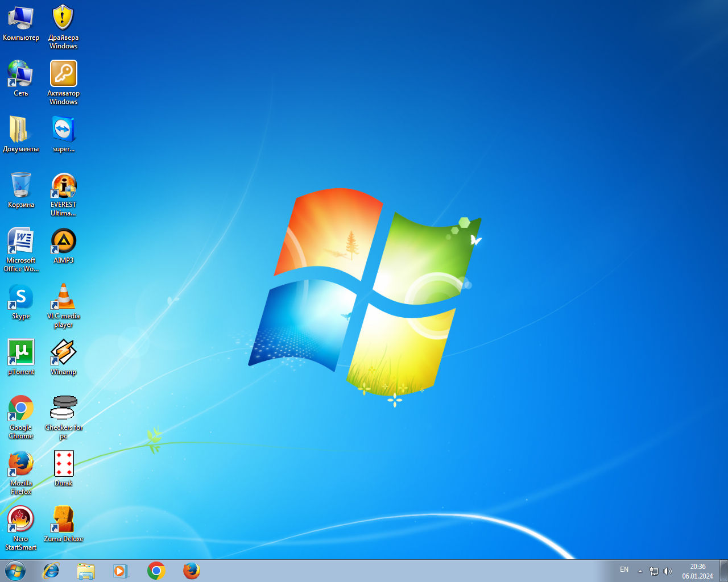
Task: Open the Windows Start menu orb
Action: [x=15, y=571]
